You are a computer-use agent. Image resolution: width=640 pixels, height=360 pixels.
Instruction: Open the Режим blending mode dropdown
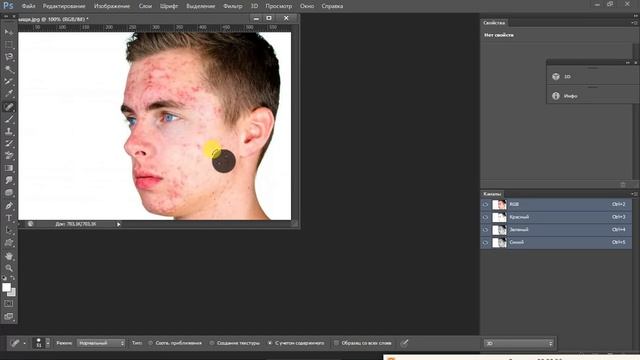tap(101, 343)
